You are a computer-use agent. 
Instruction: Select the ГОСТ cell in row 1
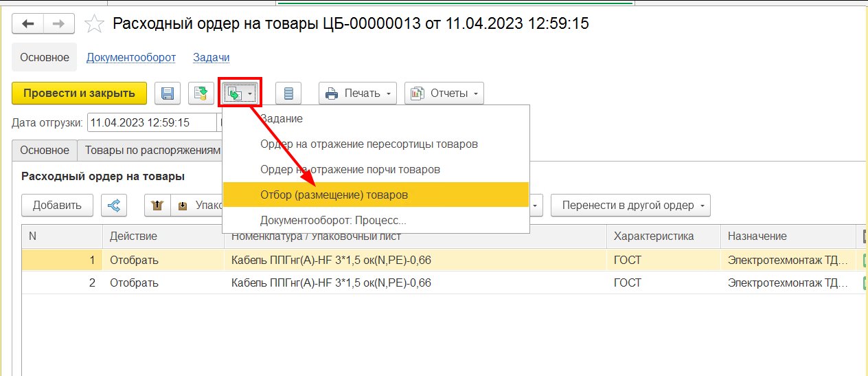pos(663,261)
